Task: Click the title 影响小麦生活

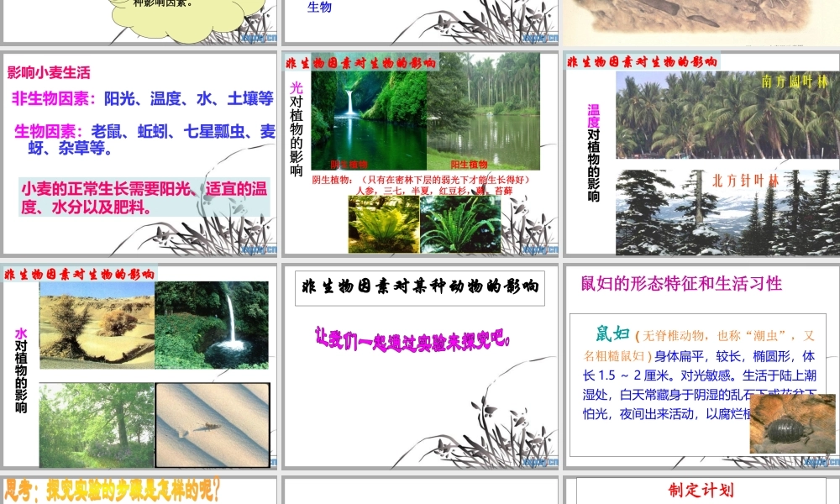Action: 49,72
